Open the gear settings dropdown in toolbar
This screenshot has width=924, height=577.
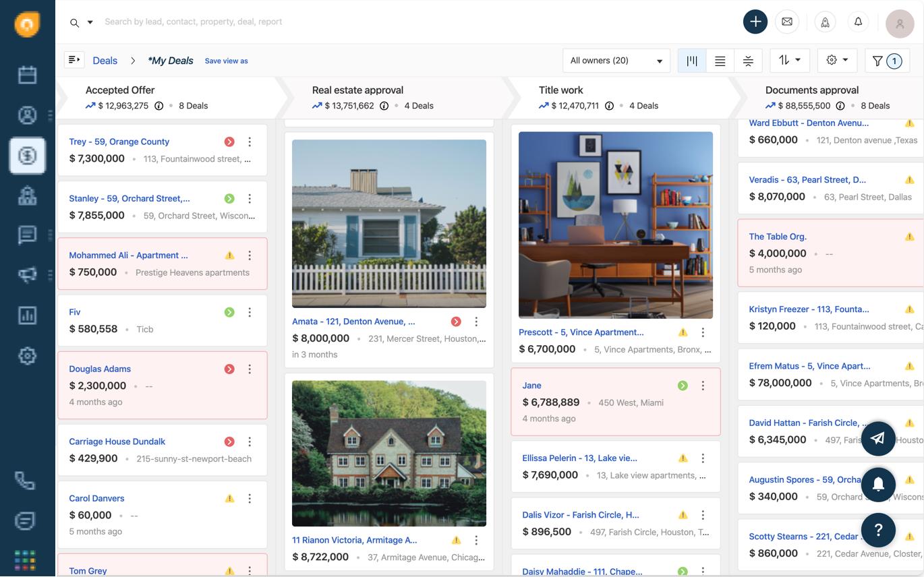(x=836, y=61)
